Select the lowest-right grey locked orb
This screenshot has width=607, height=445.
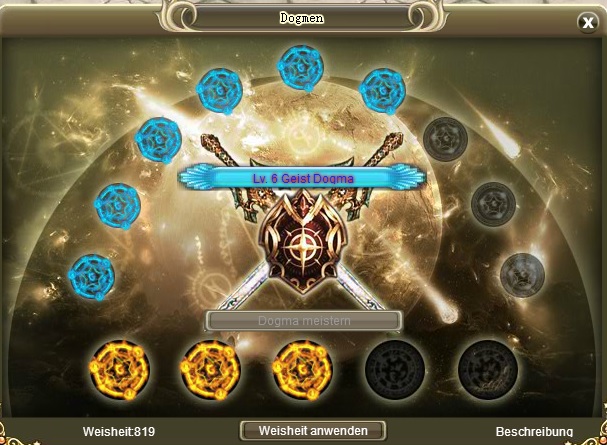point(522,275)
